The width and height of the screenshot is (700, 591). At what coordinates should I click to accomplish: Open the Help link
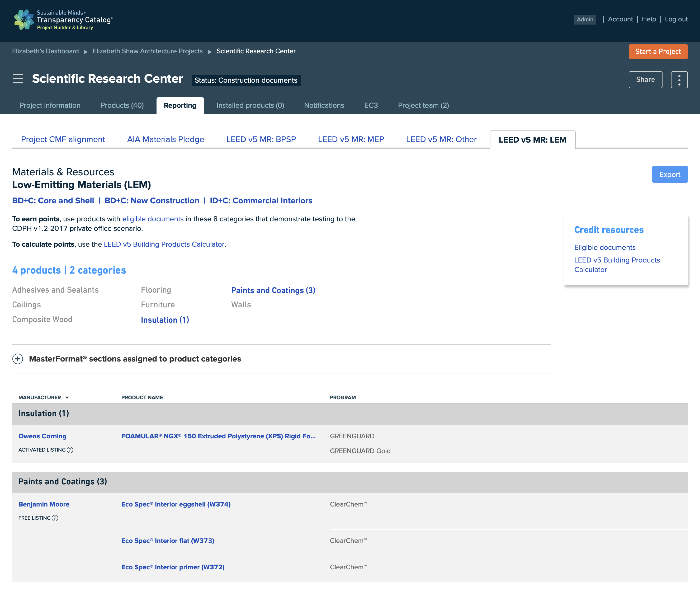coord(649,19)
